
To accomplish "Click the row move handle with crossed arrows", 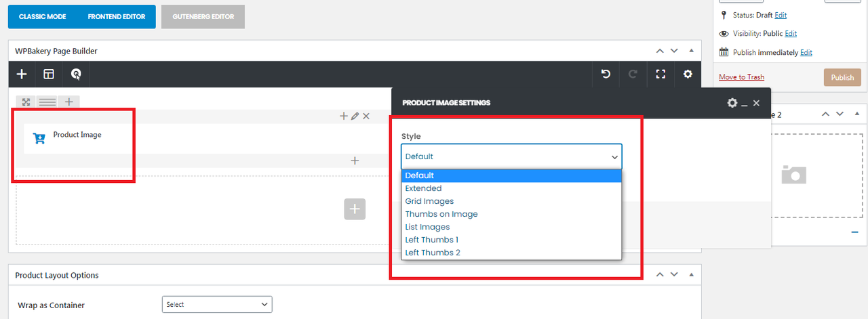I will (x=26, y=102).
